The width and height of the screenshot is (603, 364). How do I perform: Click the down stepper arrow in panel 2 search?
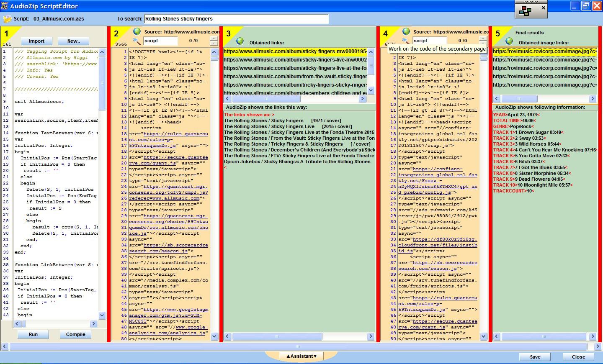coord(214,43)
